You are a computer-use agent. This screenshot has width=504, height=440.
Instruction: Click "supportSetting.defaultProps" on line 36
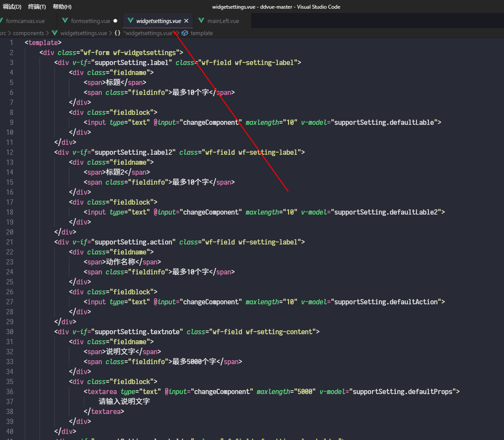[x=403, y=391]
